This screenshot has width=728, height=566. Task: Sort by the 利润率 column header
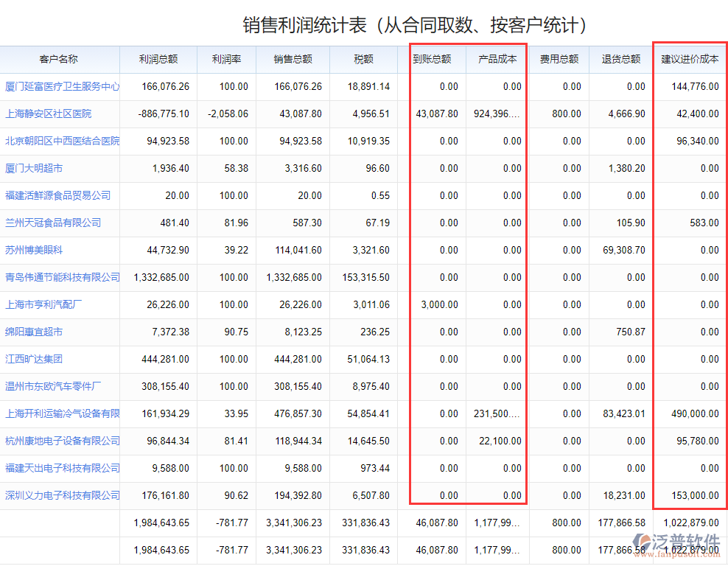225,60
